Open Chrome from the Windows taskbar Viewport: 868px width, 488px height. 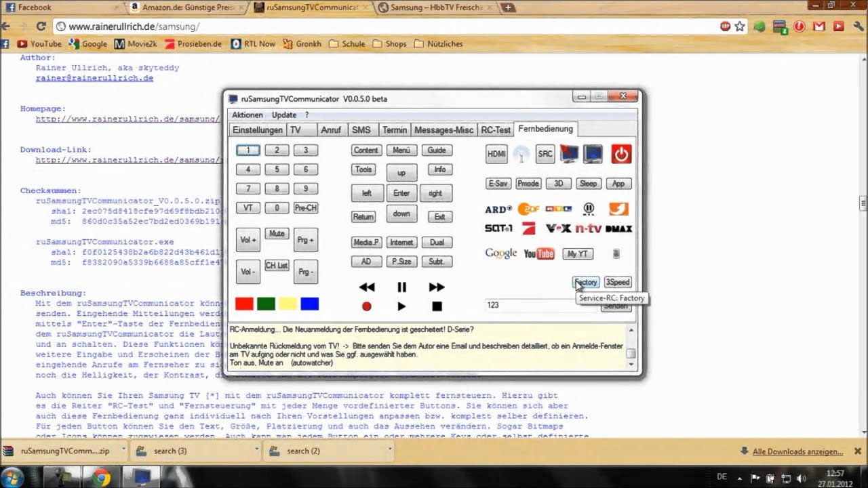pyautogui.click(x=102, y=478)
